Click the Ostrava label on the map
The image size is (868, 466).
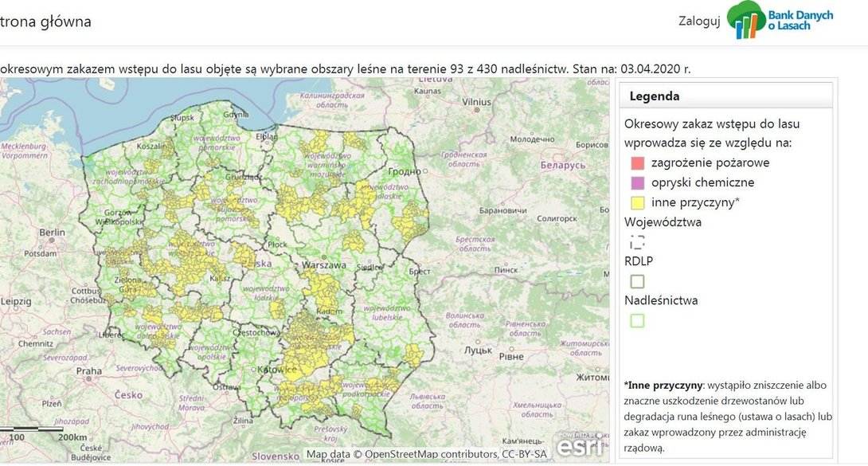pos(227,387)
